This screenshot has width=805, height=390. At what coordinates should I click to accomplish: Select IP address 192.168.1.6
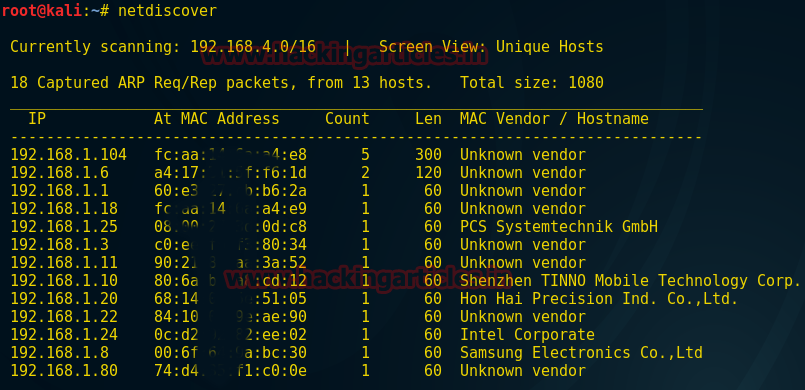(x=59, y=173)
